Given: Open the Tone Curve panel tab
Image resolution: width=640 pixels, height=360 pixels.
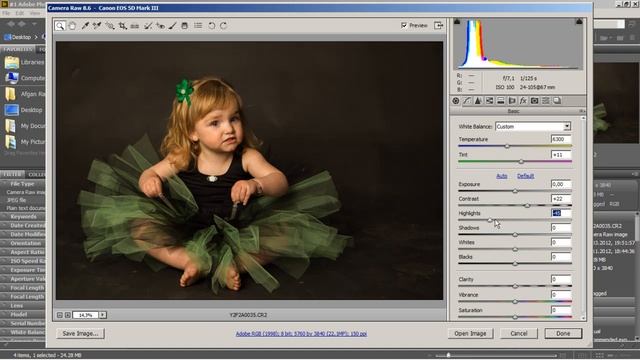Looking at the screenshot, I should [x=467, y=101].
